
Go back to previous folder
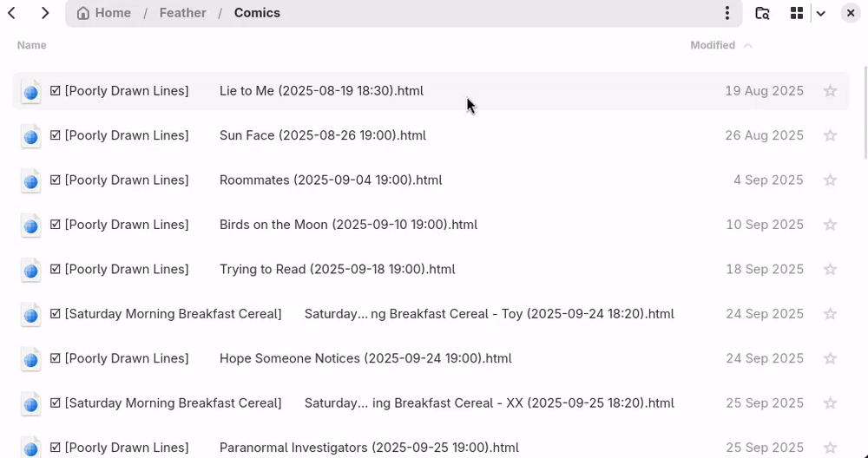click(x=12, y=13)
